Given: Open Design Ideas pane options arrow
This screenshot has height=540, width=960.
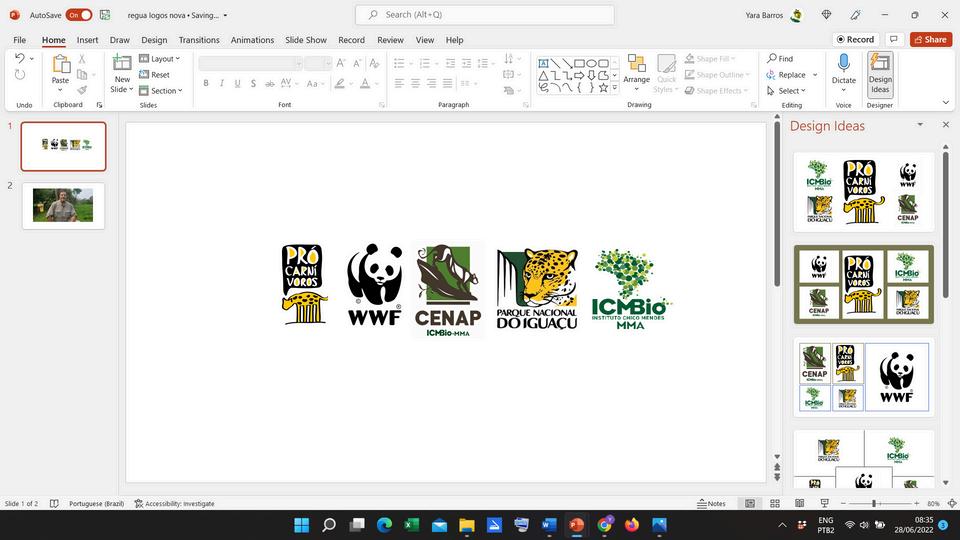Looking at the screenshot, I should (x=920, y=125).
